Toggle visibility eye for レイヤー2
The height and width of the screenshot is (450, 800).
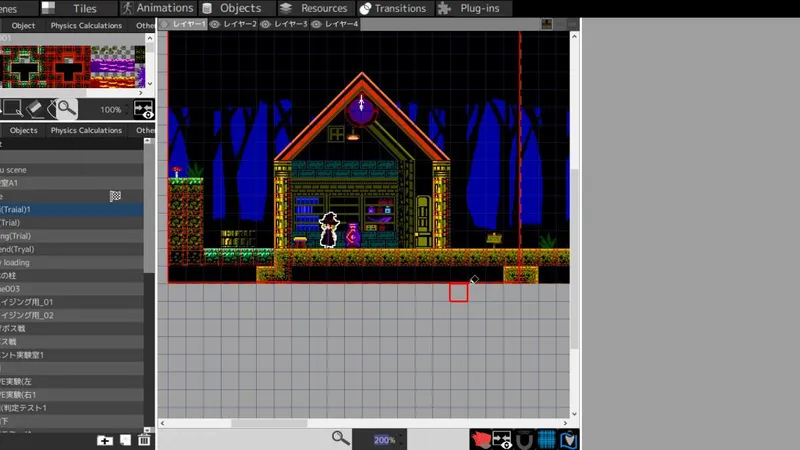216,24
